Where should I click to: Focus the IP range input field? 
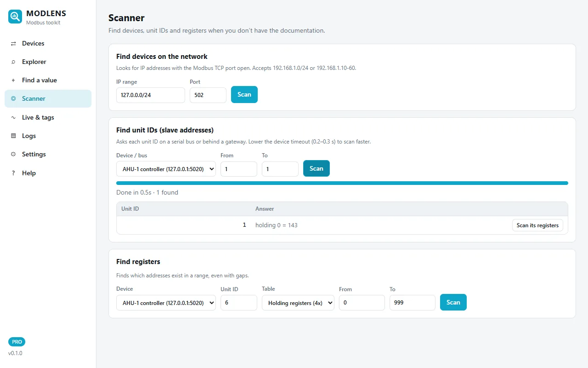[151, 95]
